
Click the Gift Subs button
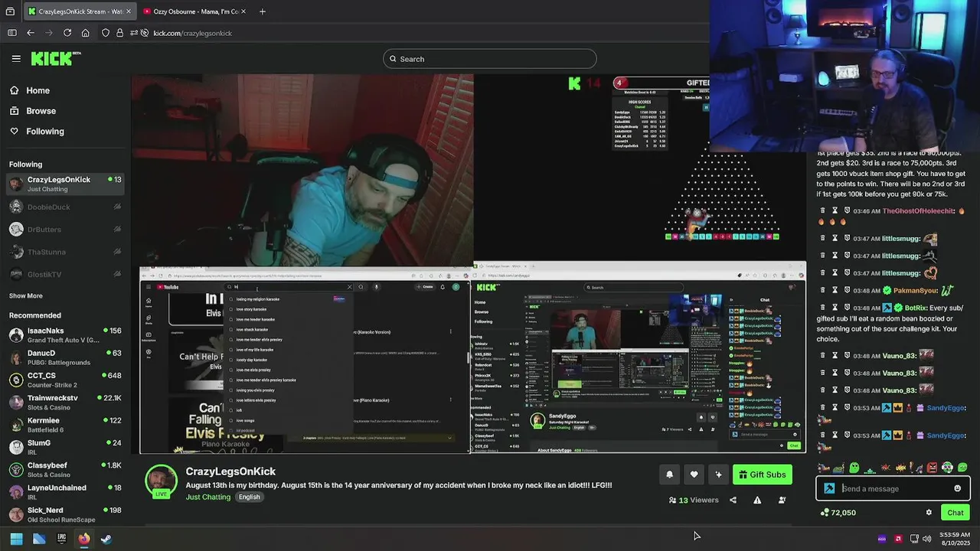(762, 474)
